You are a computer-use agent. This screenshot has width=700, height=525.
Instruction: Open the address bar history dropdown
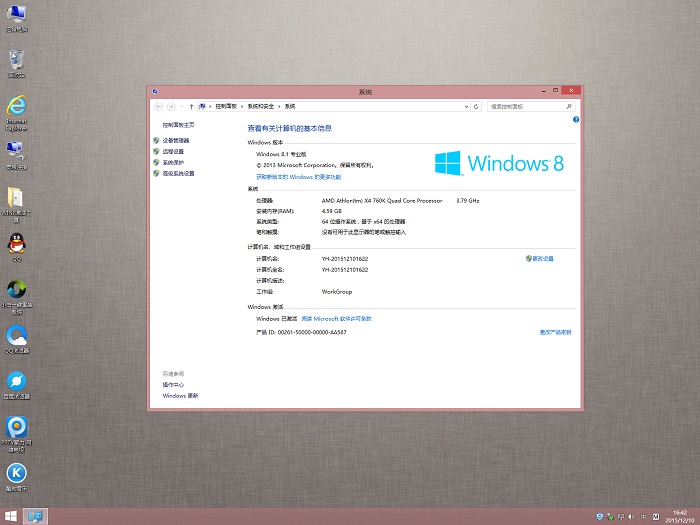tap(466, 107)
